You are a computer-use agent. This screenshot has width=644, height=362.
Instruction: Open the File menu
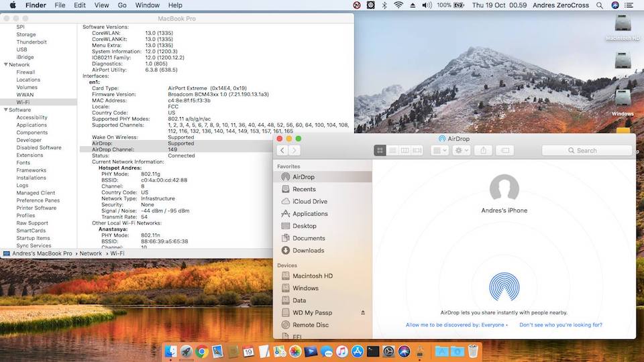coord(60,5)
